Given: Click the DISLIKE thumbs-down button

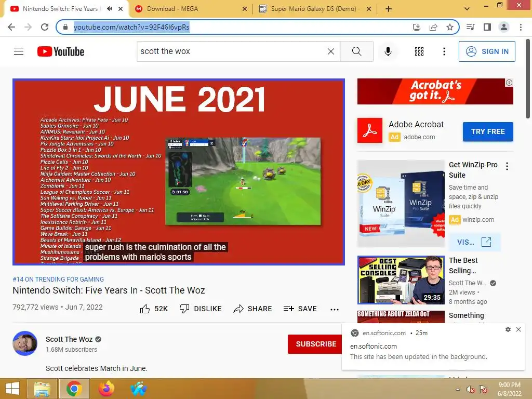Looking at the screenshot, I should coord(201,309).
